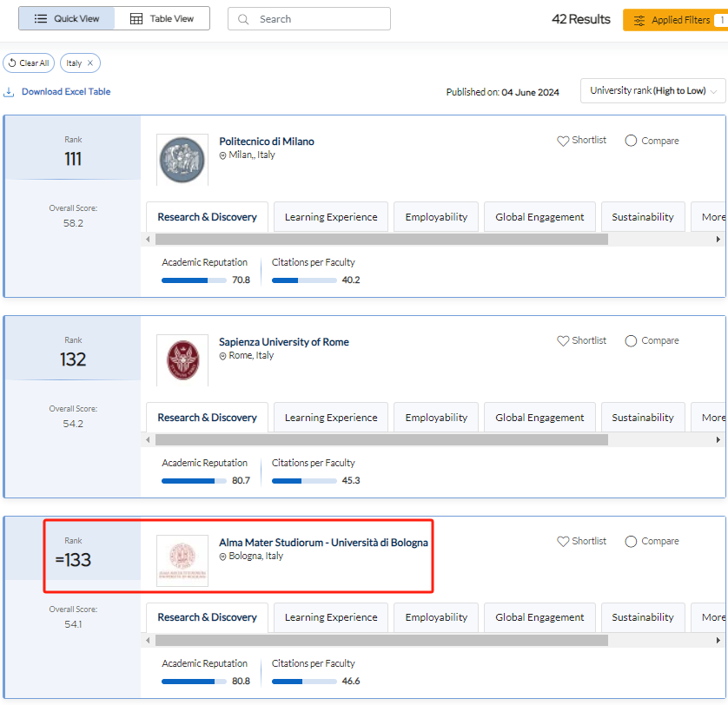Click Bologna tab scrollbar right arrow
This screenshot has height=705, width=728.
718,641
